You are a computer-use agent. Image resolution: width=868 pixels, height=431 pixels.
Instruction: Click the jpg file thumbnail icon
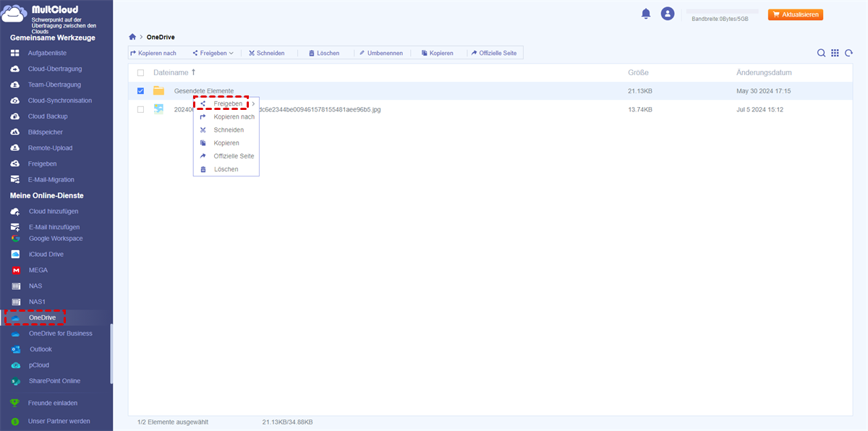[158, 109]
